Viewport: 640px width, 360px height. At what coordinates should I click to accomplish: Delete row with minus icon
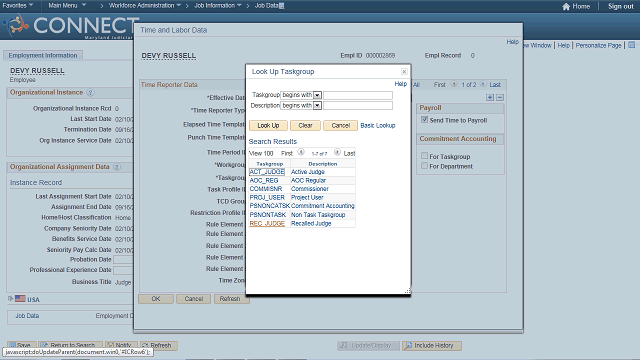tap(500, 98)
